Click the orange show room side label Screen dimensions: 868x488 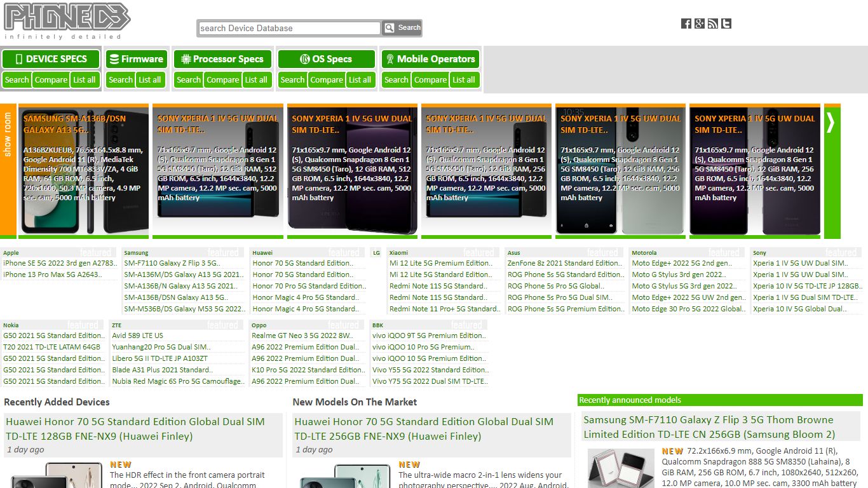pos(8,172)
